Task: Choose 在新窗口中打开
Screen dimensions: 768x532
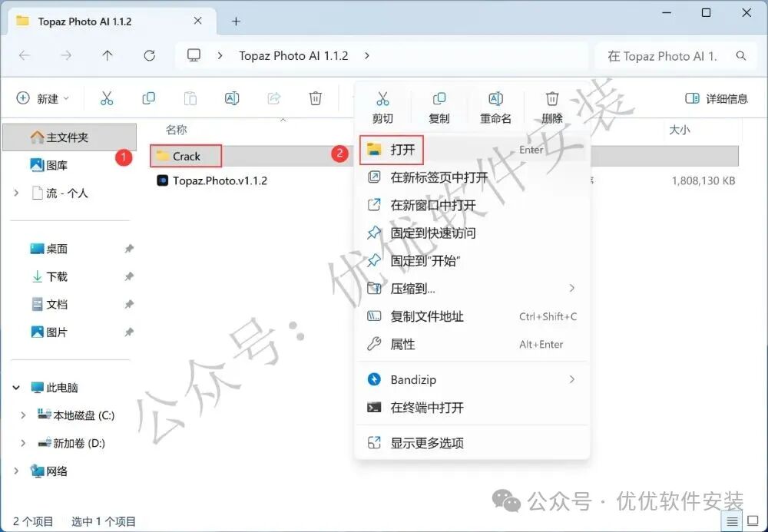Action: (x=472, y=205)
